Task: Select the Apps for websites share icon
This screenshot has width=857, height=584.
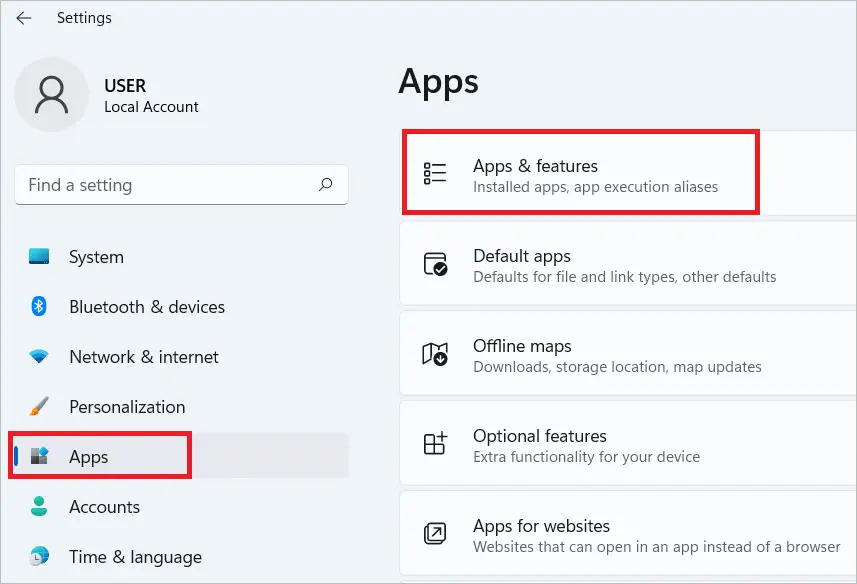Action: point(434,533)
